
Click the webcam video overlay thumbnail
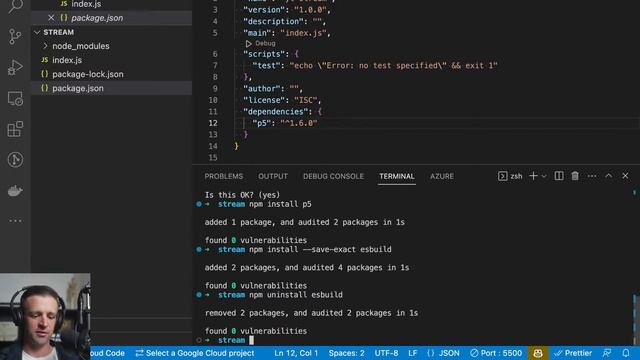(45, 317)
